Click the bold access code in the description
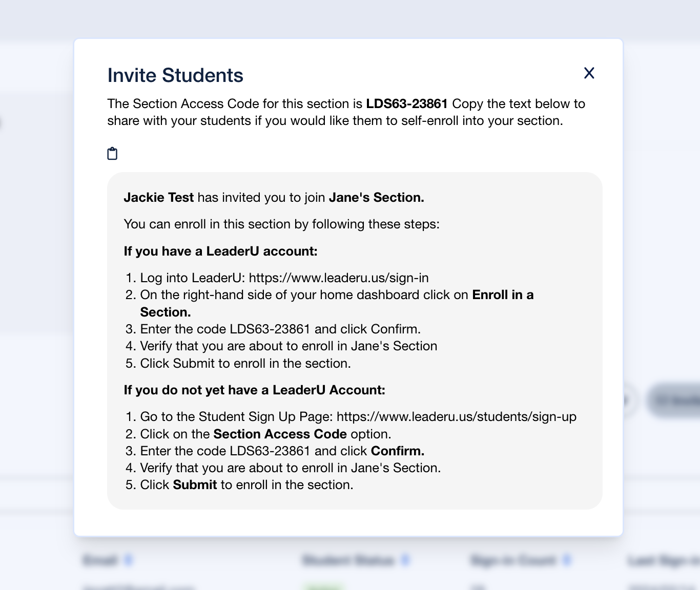Screen dimensions: 700x590 (x=407, y=103)
